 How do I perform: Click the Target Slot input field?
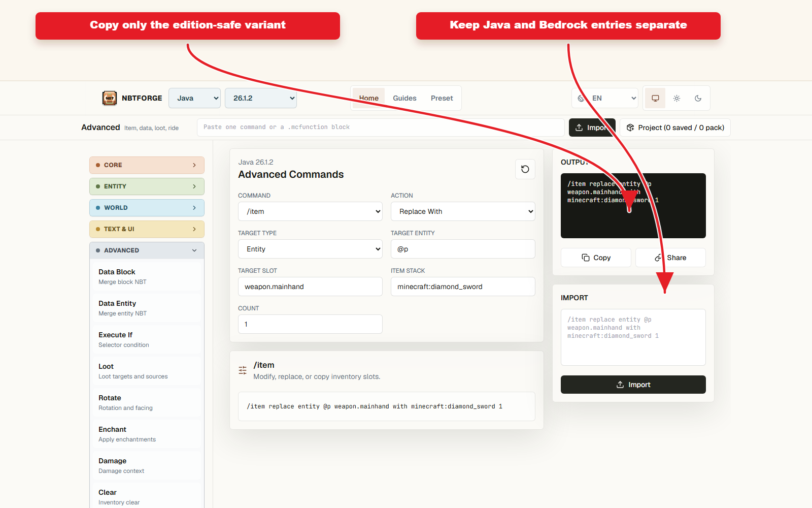click(x=310, y=287)
